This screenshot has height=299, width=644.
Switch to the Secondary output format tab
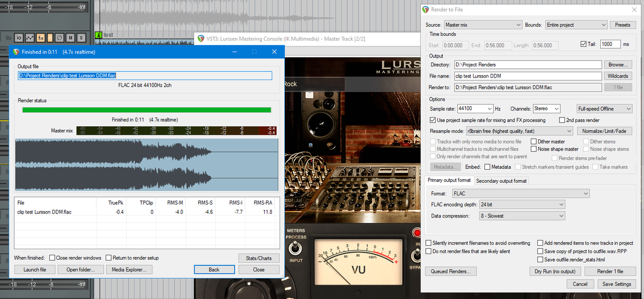coord(501,181)
